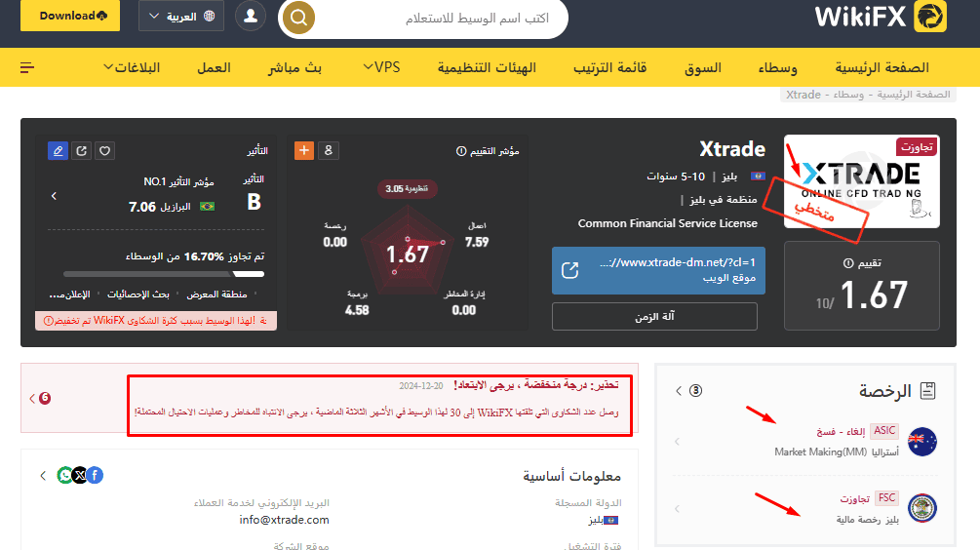Click the بحث الإحصائيات tag

click(x=138, y=294)
